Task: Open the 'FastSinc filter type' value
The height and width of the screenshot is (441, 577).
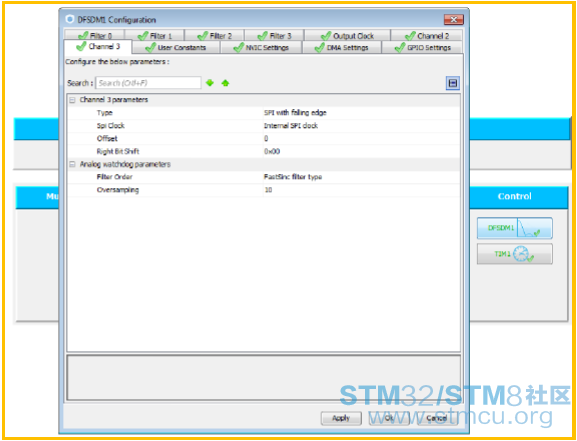Action: point(293,177)
